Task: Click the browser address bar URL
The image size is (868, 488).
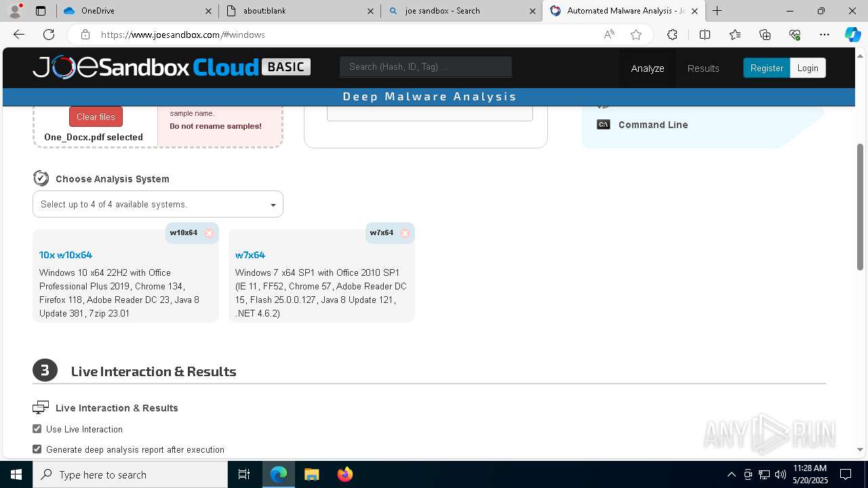Action: pyautogui.click(x=183, y=35)
